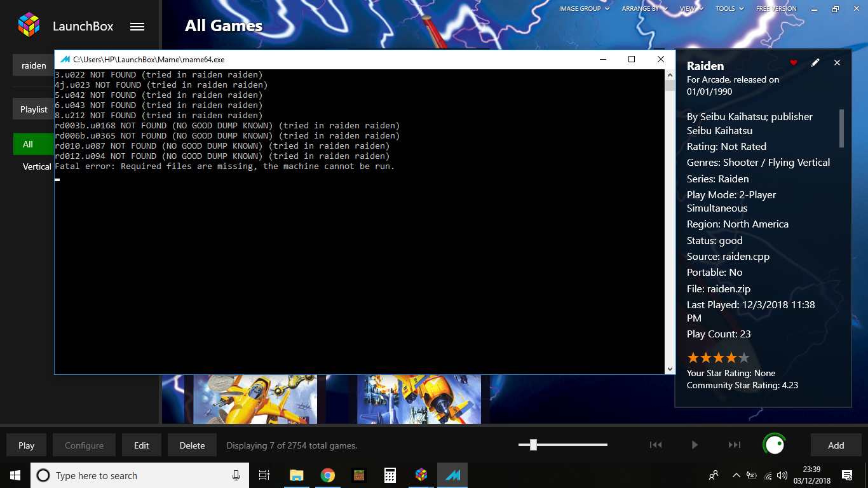Expand the View menu

click(691, 9)
